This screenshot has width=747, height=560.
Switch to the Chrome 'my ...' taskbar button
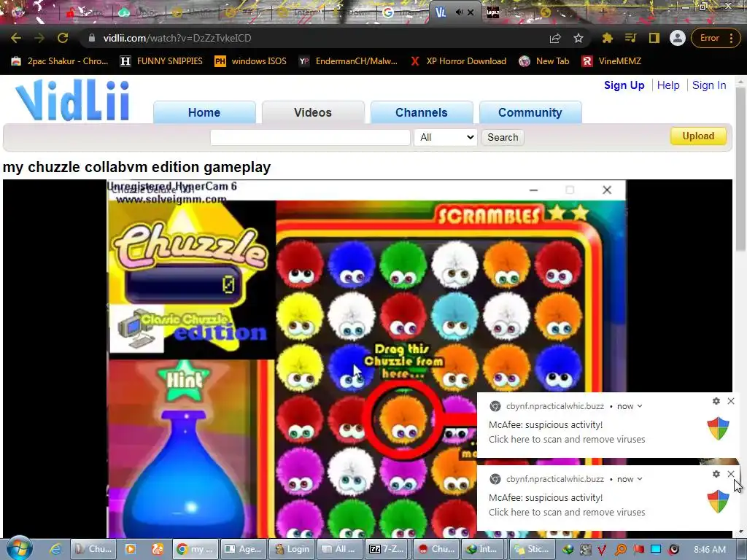[196, 549]
